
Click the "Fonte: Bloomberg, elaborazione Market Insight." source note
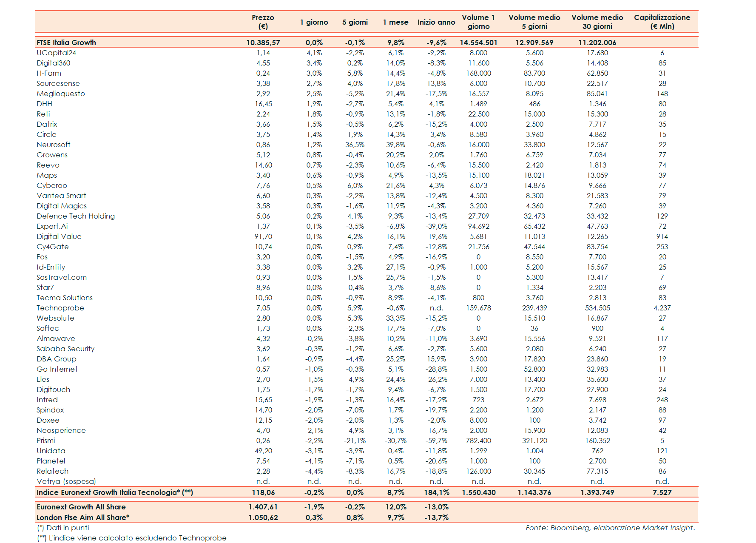(x=610, y=528)
